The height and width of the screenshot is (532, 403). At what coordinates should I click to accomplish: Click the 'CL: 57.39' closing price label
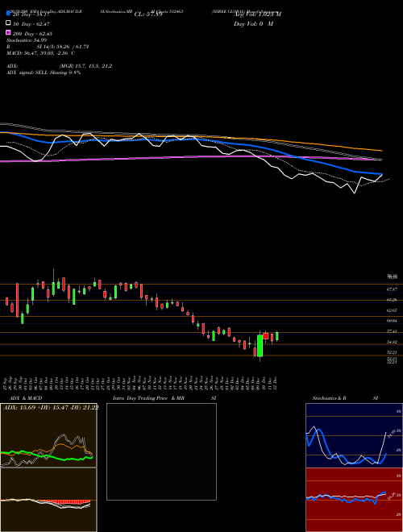coord(148,15)
